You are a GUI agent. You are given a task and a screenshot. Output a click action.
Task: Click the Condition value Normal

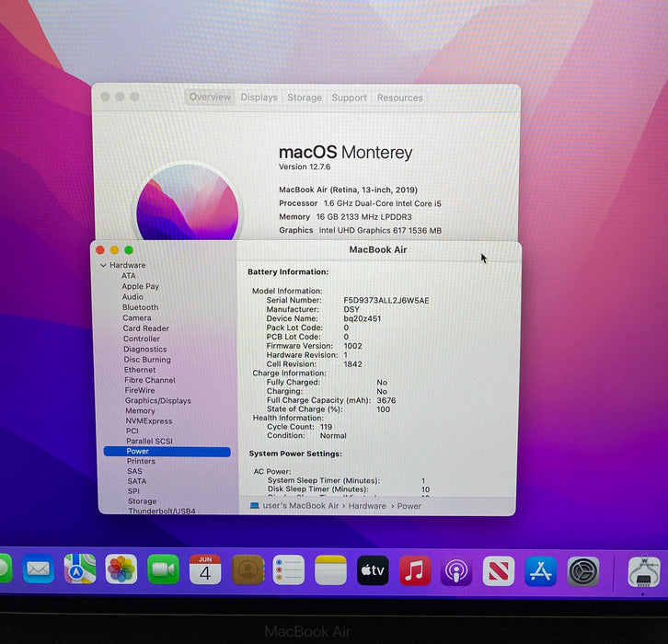[333, 436]
